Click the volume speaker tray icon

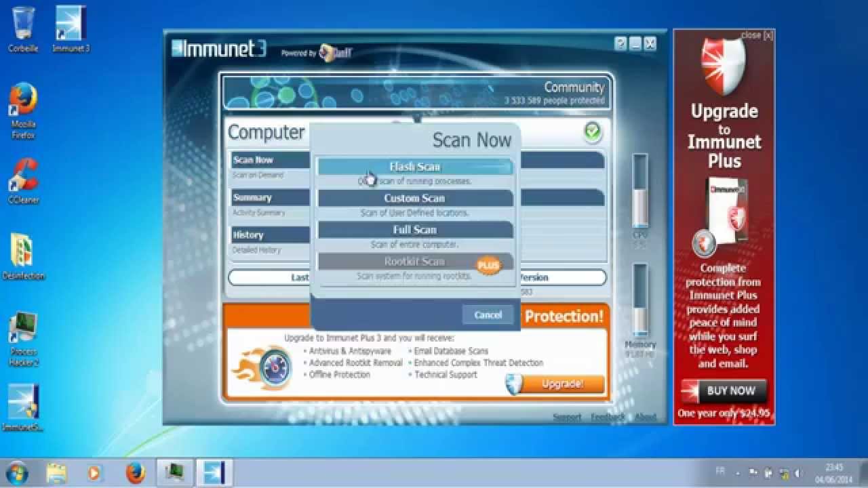[x=797, y=472]
